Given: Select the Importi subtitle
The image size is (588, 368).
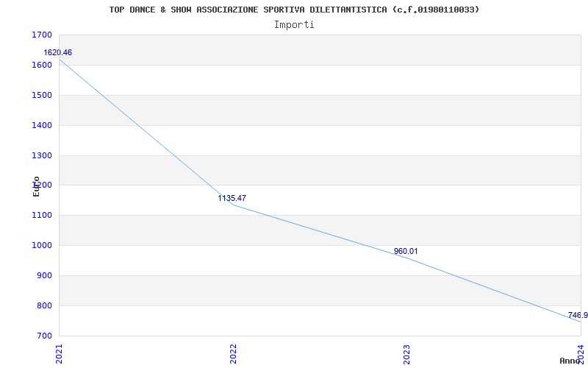Looking at the screenshot, I should pyautogui.click(x=294, y=25).
